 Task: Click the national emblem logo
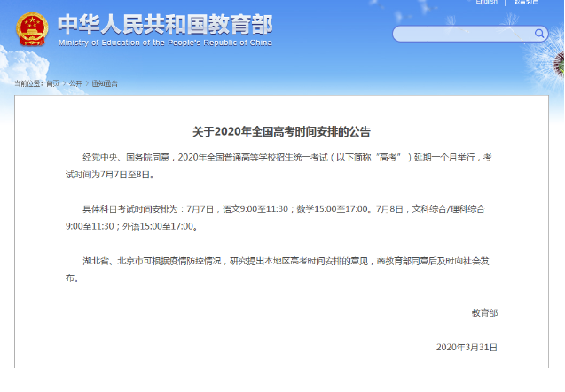point(32,29)
